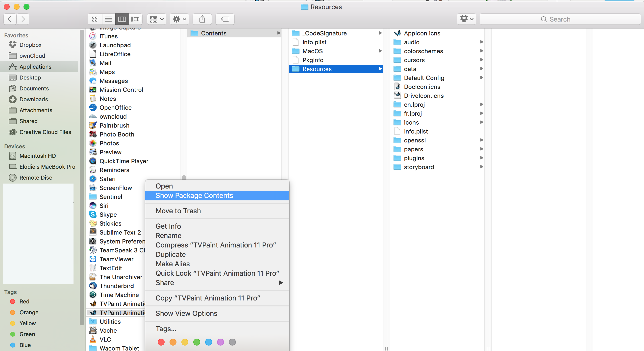This screenshot has height=351, width=644.
Task: Select PkgInfo file
Action: point(336,60)
